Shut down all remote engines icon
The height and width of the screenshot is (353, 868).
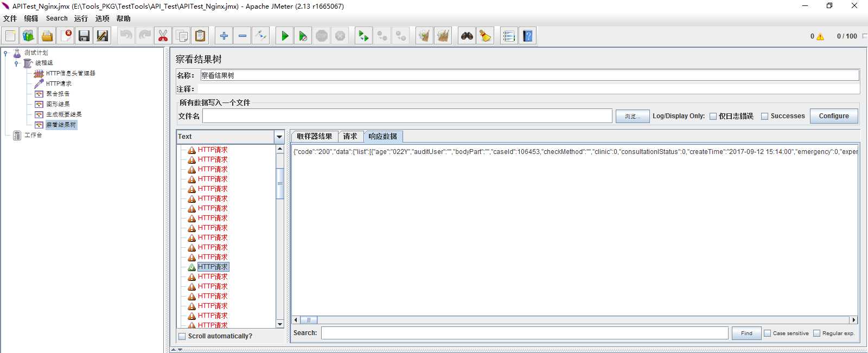[x=400, y=36]
